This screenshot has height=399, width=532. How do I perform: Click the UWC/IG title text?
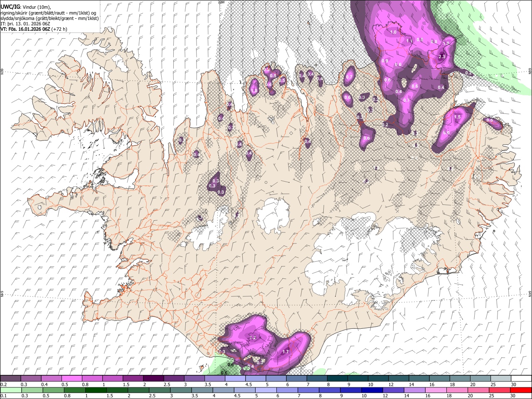click(x=10, y=6)
